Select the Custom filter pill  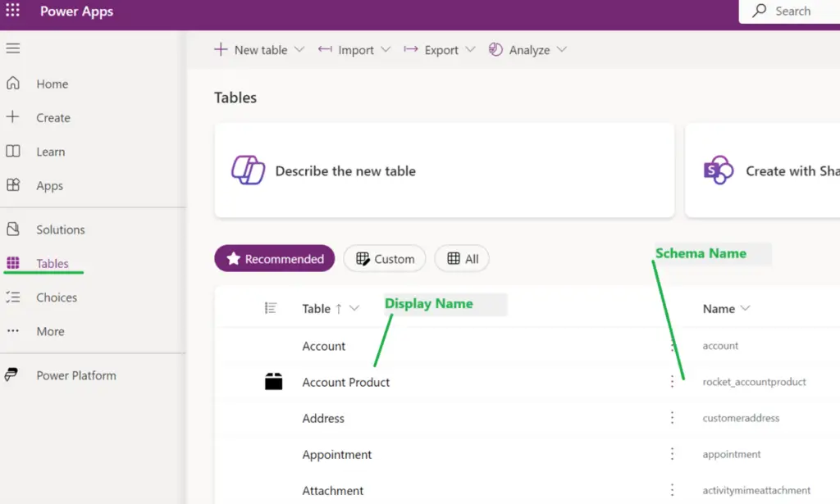pos(385,258)
